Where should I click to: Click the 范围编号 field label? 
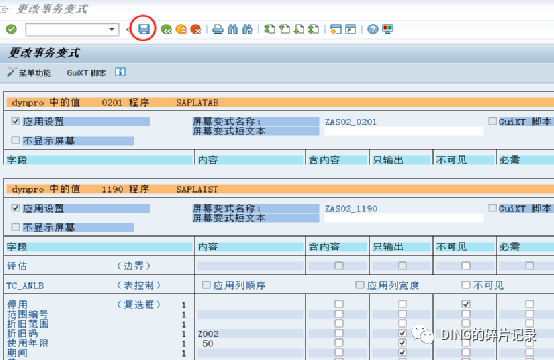coord(28,314)
